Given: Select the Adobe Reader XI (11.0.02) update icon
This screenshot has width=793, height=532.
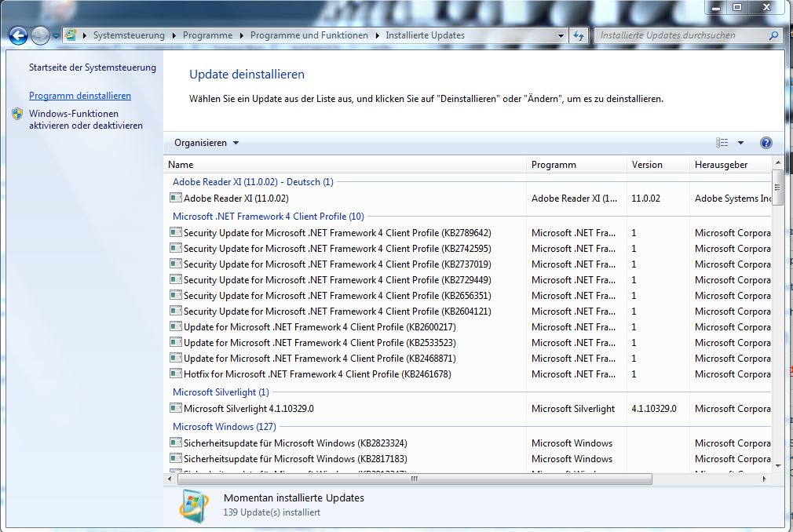Looking at the screenshot, I should tap(176, 198).
